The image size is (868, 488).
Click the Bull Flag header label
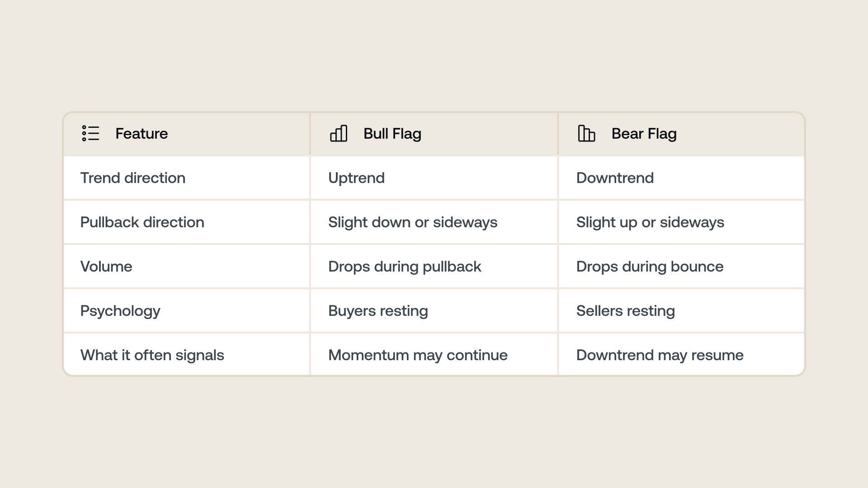pyautogui.click(x=392, y=133)
